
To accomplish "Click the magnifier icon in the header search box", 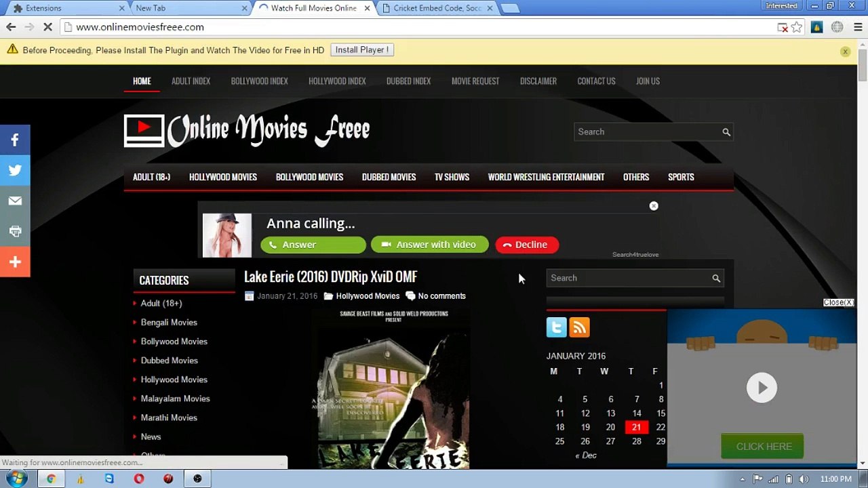I will coord(726,132).
